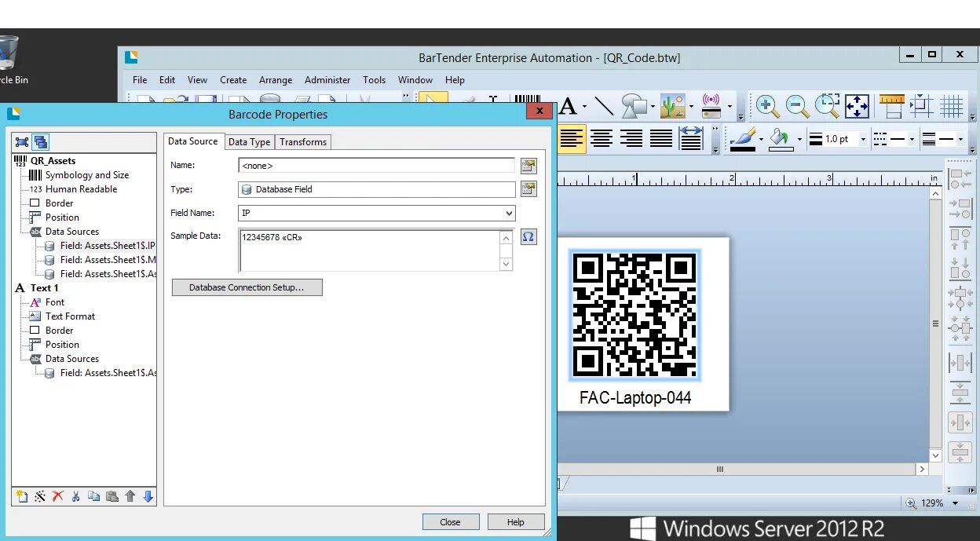The width and height of the screenshot is (980, 541).
Task: Open the Picture tool dropdown arrow
Action: [x=691, y=107]
